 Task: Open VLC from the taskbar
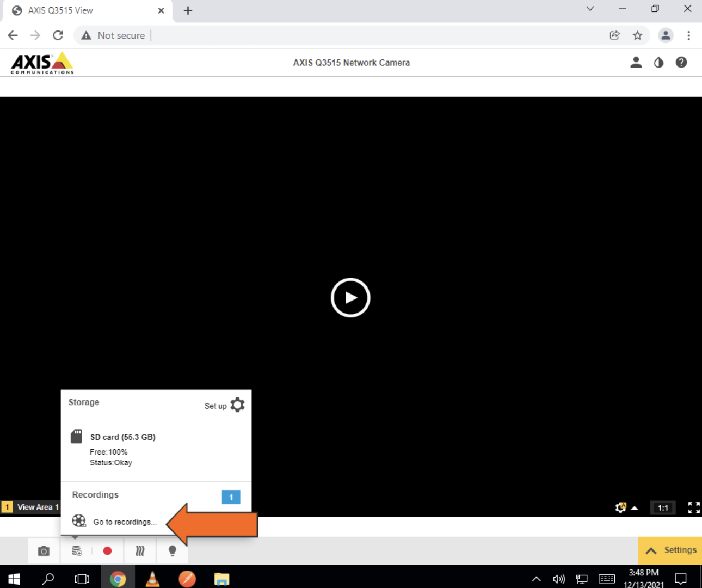click(152, 578)
